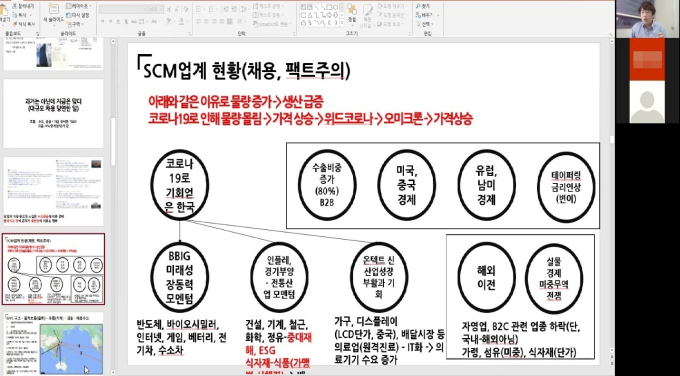Select the Cut scissors icon
680x376 pixels.
15,7
